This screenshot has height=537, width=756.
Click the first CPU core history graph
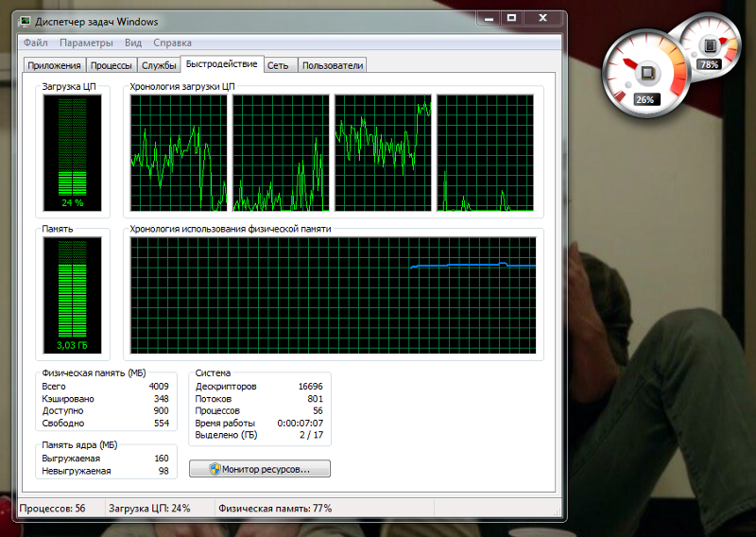[x=179, y=153]
